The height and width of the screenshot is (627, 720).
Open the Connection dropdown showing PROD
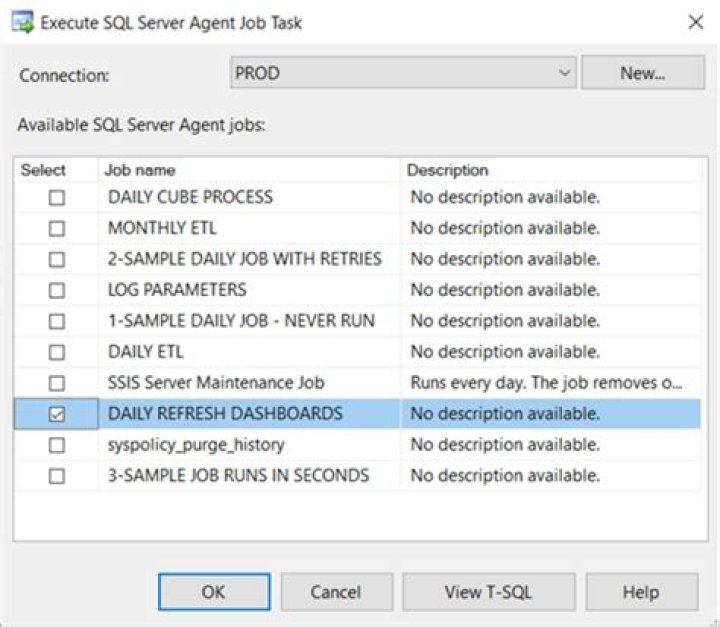403,73
